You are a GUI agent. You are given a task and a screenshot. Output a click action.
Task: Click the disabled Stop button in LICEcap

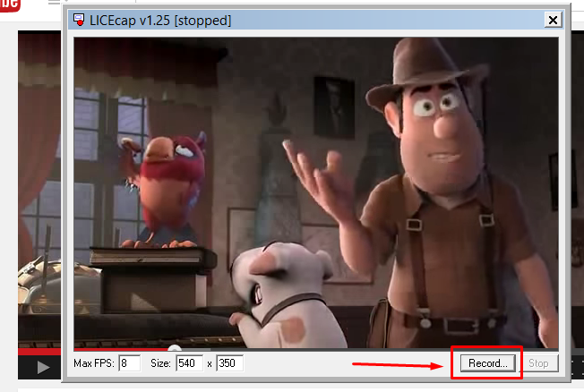click(x=538, y=363)
